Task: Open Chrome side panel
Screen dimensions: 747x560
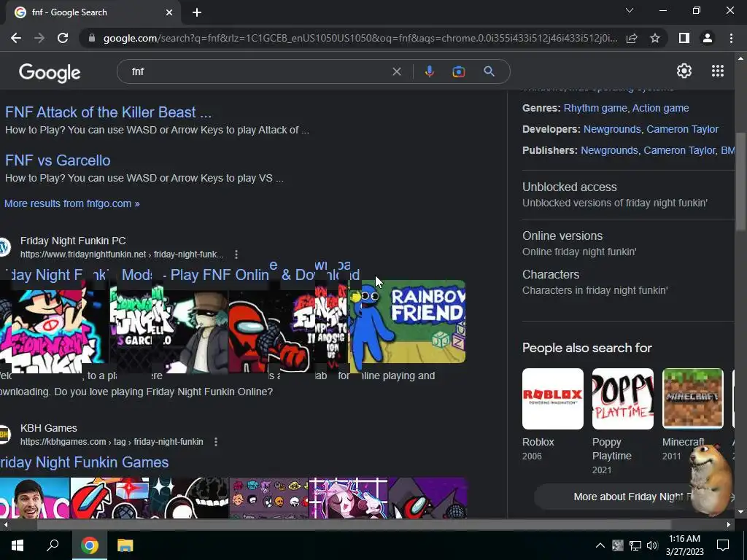Action: coord(684,38)
